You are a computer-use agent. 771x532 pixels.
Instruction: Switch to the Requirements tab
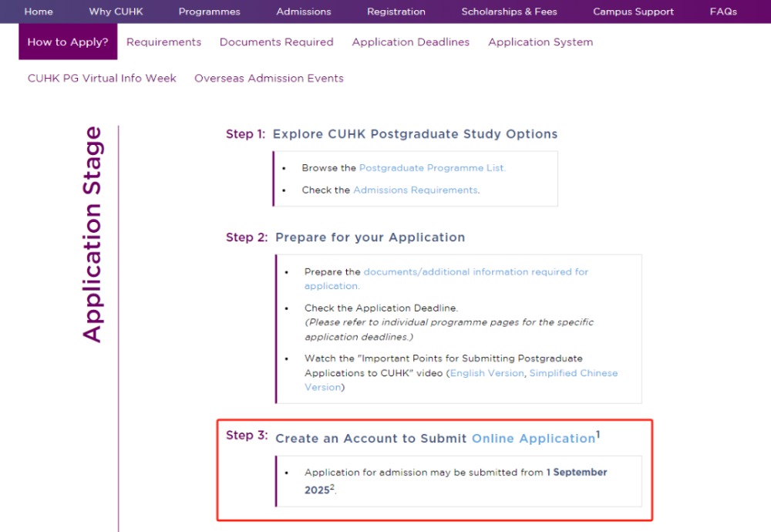click(x=163, y=42)
